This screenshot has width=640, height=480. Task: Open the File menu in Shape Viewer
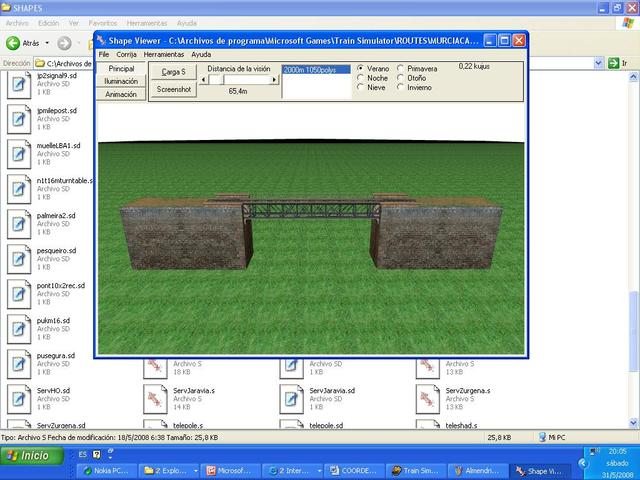coord(103,54)
